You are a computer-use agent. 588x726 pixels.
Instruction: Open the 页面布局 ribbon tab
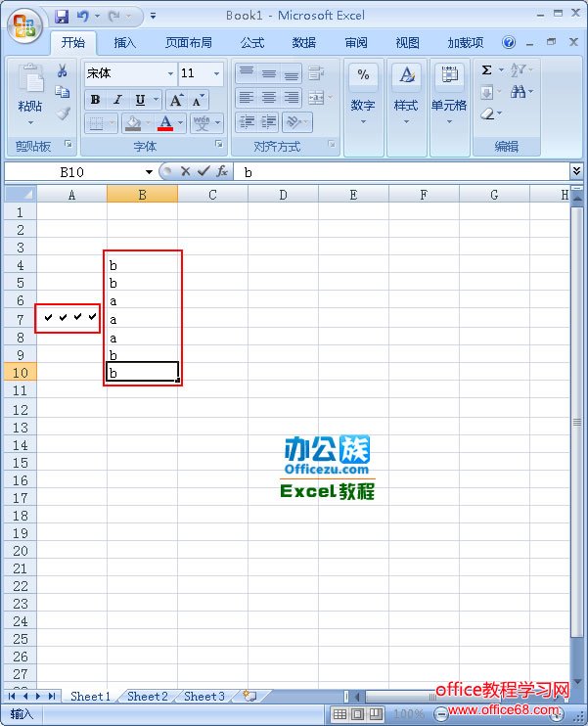189,43
